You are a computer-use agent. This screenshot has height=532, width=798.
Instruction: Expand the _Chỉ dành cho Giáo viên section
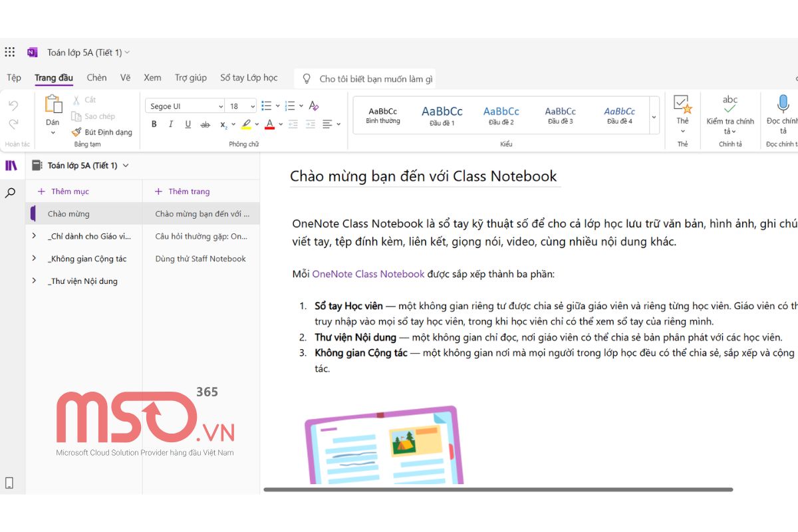point(34,236)
